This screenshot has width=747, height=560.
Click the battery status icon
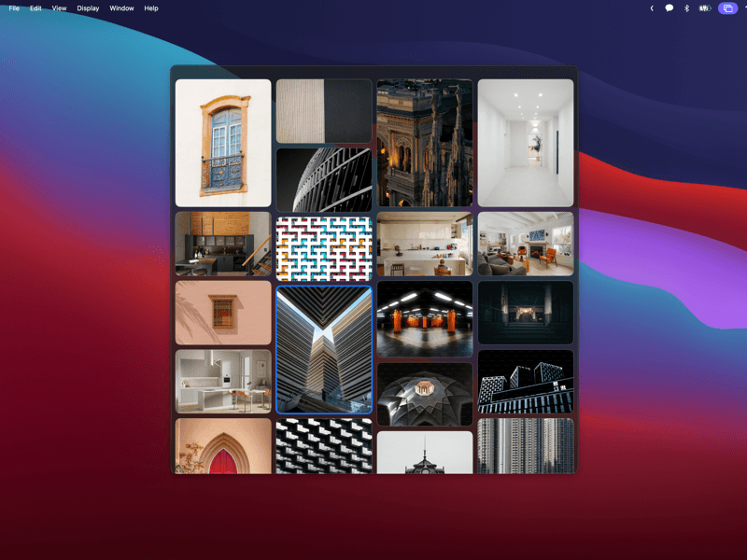pyautogui.click(x=703, y=7)
